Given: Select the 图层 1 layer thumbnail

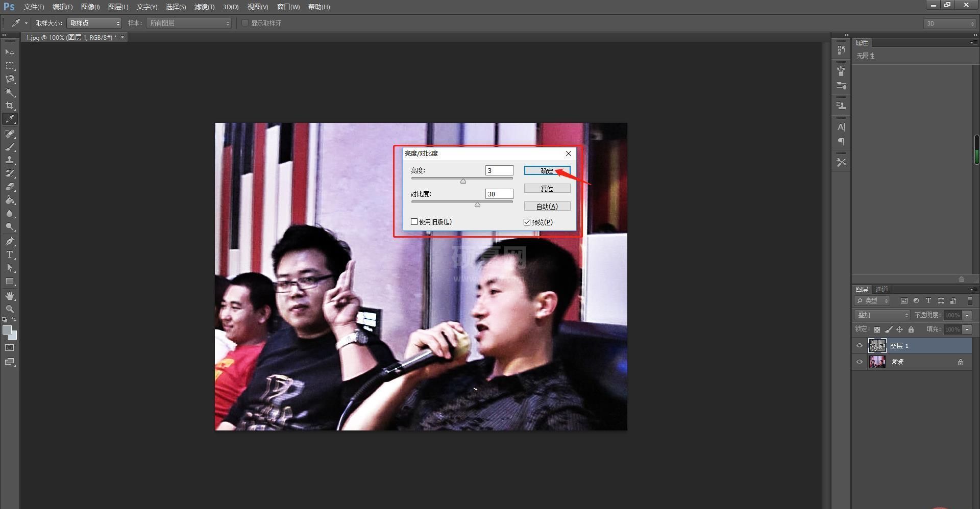Looking at the screenshot, I should (x=877, y=346).
